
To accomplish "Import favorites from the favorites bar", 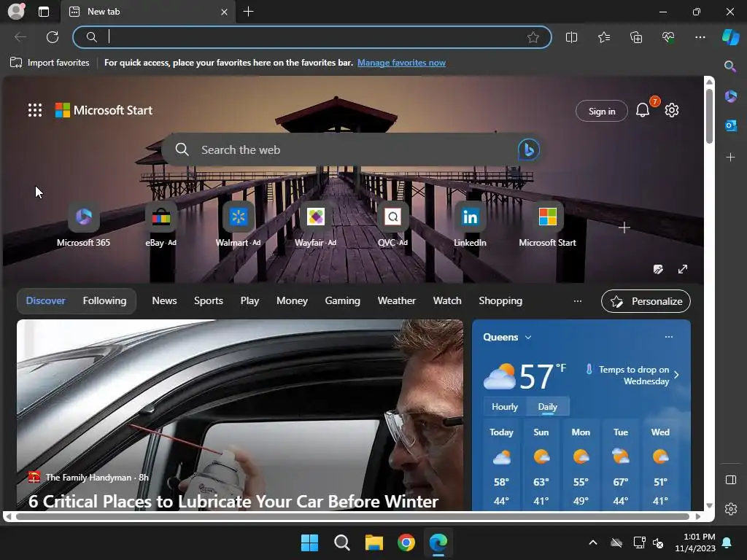I will pos(50,63).
